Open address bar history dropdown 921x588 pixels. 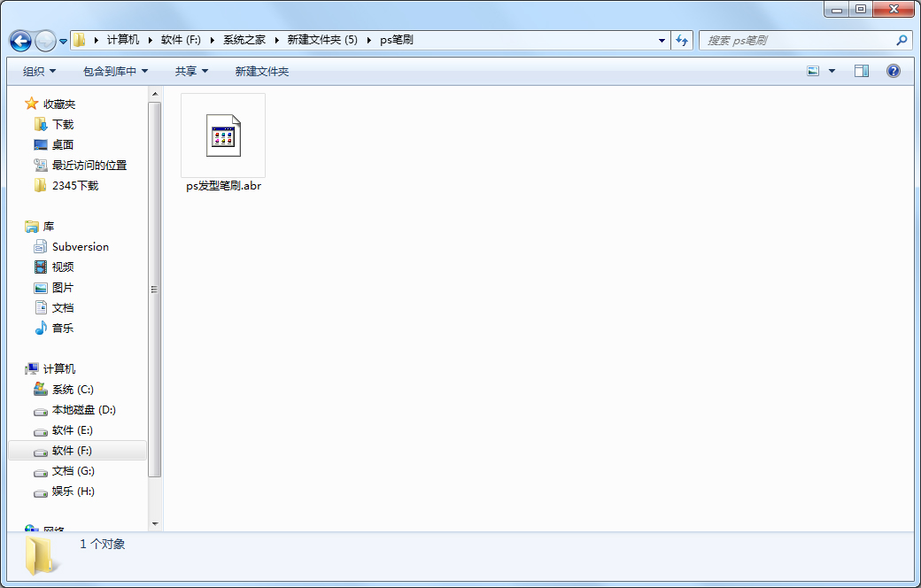[x=662, y=41]
